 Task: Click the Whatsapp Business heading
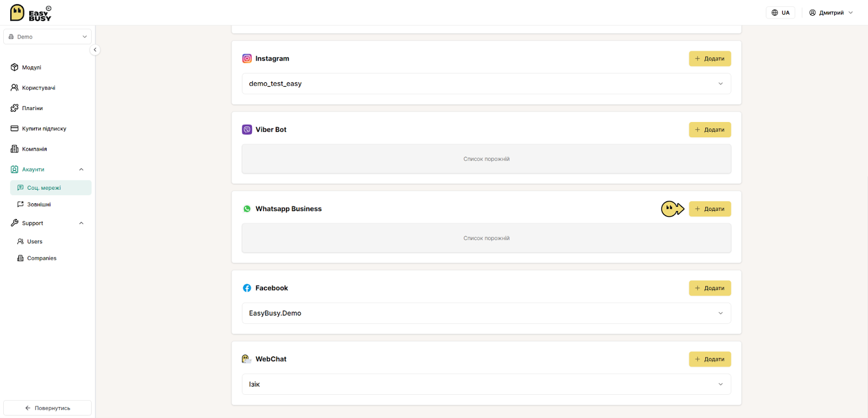(289, 209)
